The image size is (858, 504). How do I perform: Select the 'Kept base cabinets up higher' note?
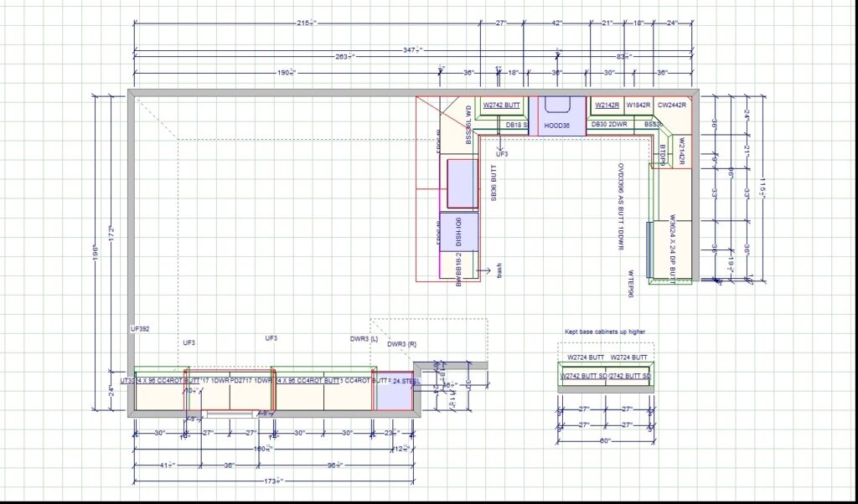point(604,332)
